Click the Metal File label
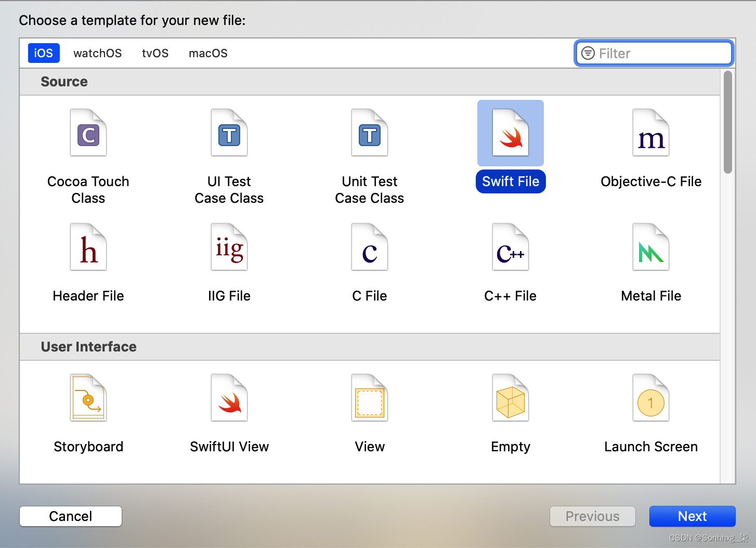Viewport: 756px width, 548px height. 651,296
